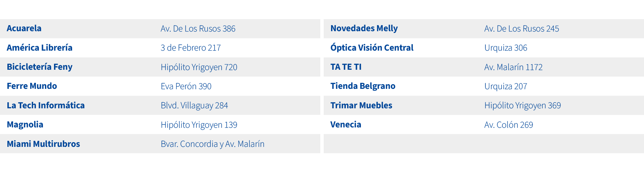Click the Acuarela store name

tap(24, 28)
